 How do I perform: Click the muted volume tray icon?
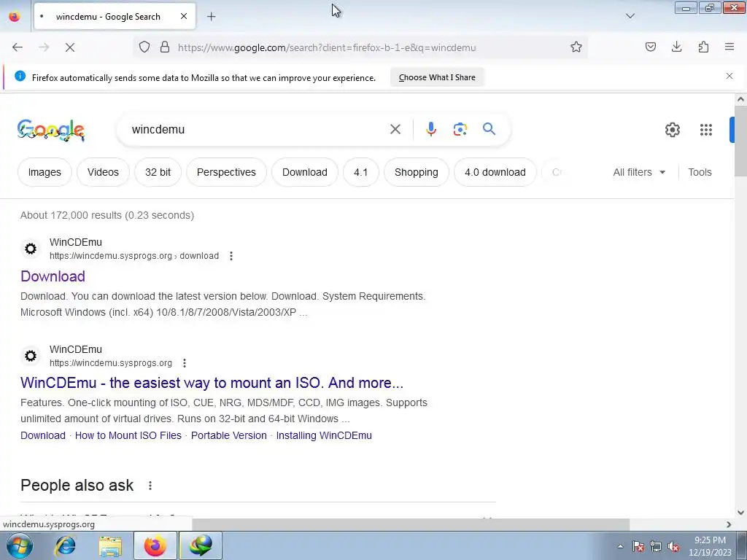click(673, 547)
